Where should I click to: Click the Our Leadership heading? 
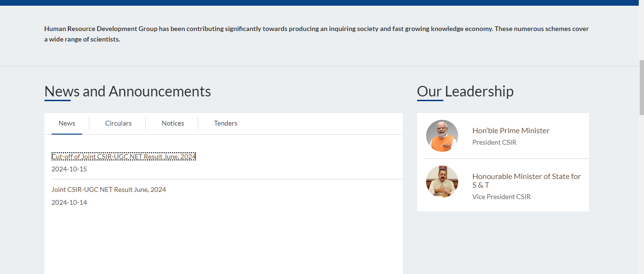pos(465,91)
